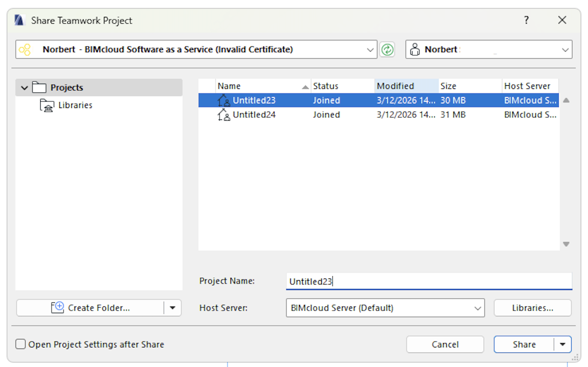Image resolution: width=588 pixels, height=367 pixels.
Task: Click the Libraries folder icon
Action: (x=47, y=105)
